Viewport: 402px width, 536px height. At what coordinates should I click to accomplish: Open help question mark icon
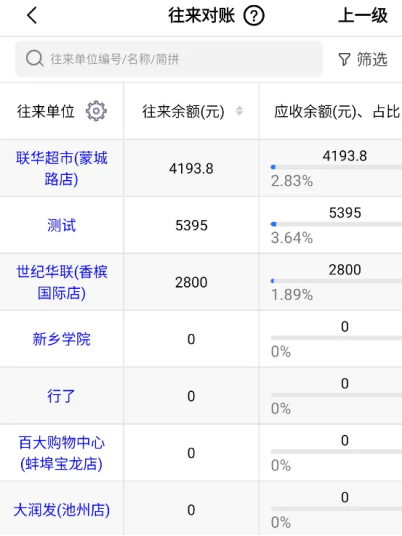pos(254,16)
